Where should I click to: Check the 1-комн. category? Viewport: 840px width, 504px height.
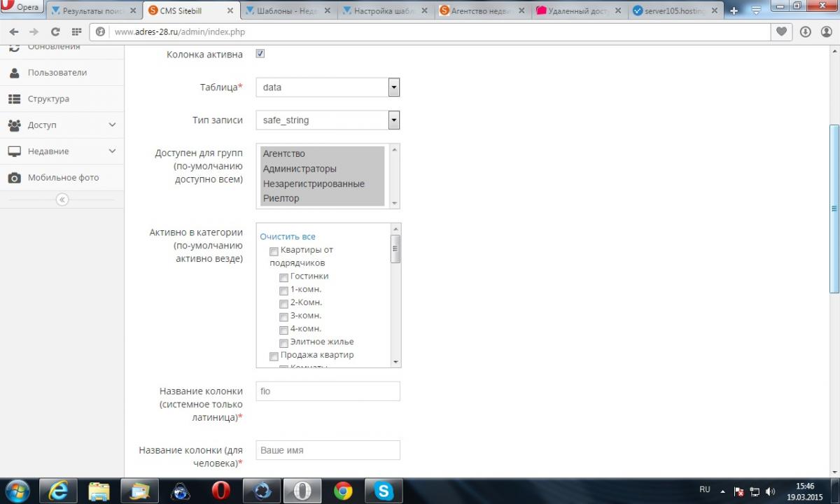point(283,290)
